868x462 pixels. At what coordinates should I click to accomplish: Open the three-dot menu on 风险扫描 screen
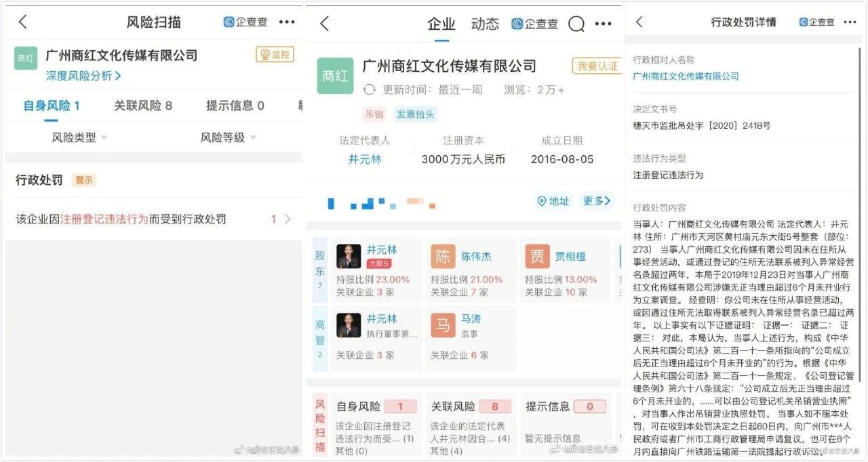click(287, 22)
